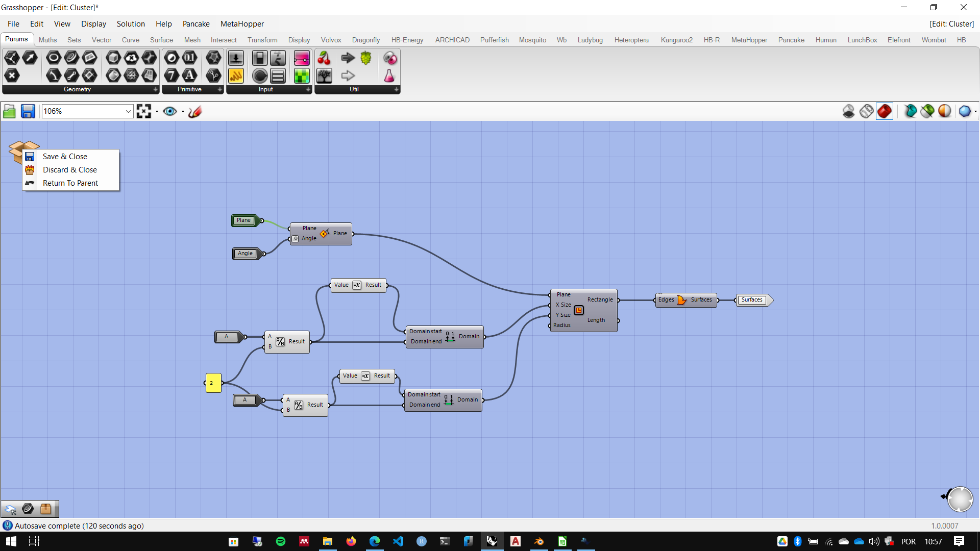980x551 pixels.
Task: Open file with green folder icon
Action: (10, 111)
